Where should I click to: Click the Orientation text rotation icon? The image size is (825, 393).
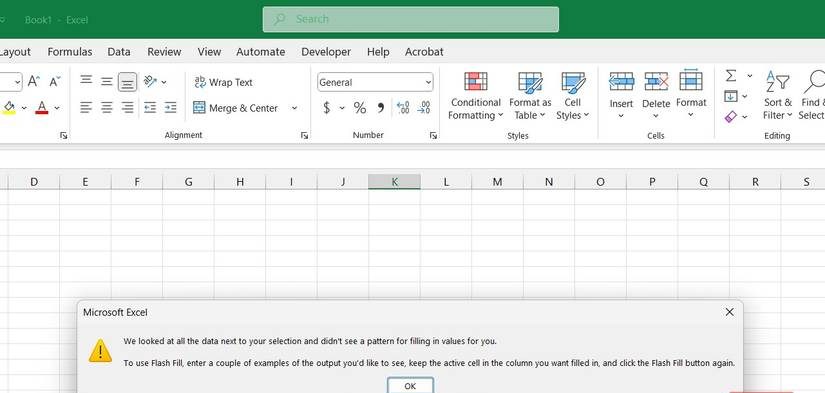coord(150,82)
